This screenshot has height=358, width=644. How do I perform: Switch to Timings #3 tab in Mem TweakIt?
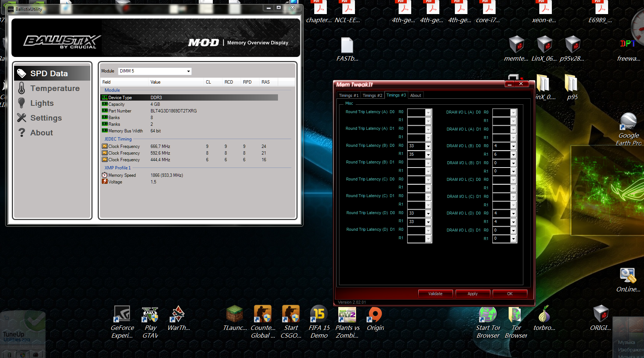tap(396, 95)
